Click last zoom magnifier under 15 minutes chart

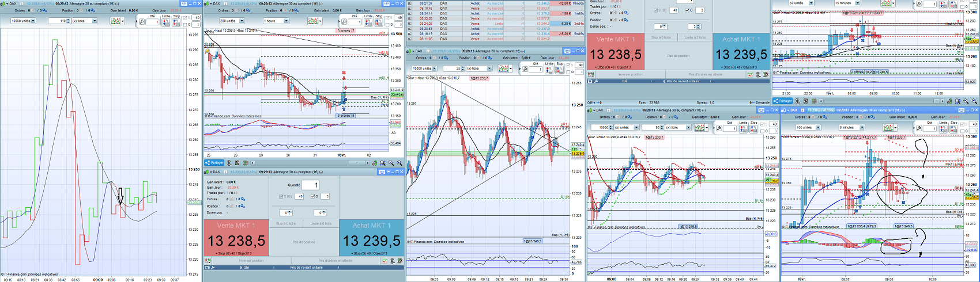[x=974, y=101]
